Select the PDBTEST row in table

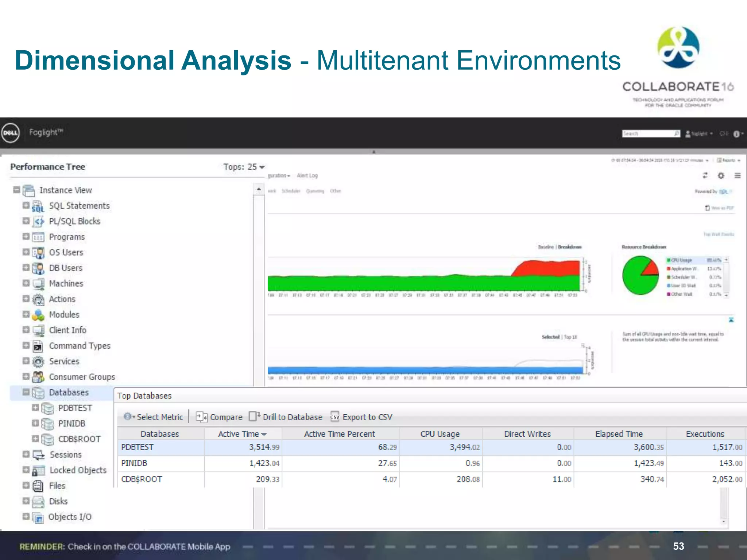tap(431, 447)
